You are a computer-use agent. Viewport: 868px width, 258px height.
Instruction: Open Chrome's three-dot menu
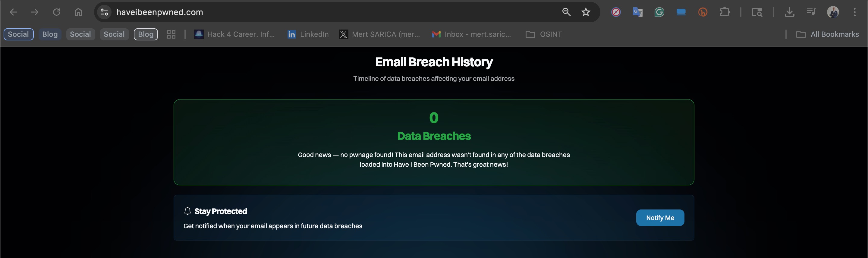pyautogui.click(x=854, y=12)
